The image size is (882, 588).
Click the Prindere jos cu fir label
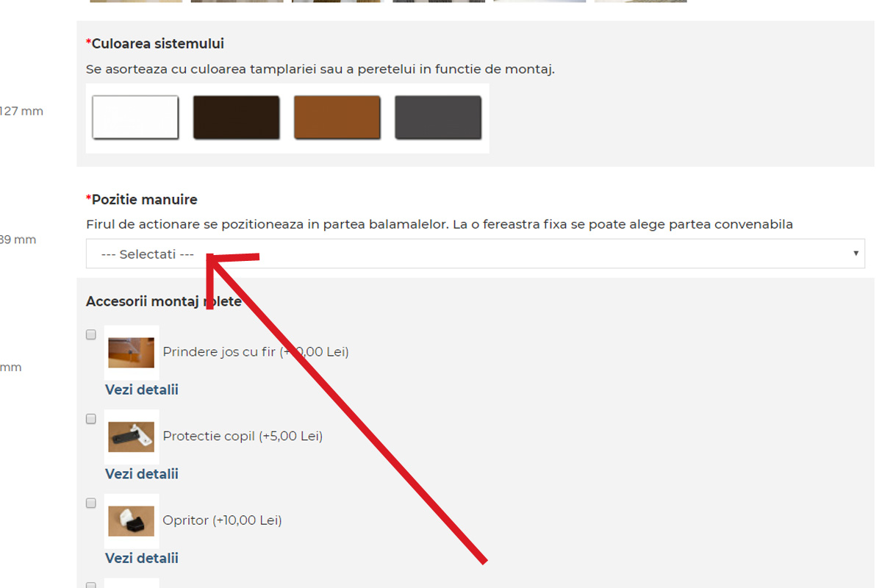256,352
